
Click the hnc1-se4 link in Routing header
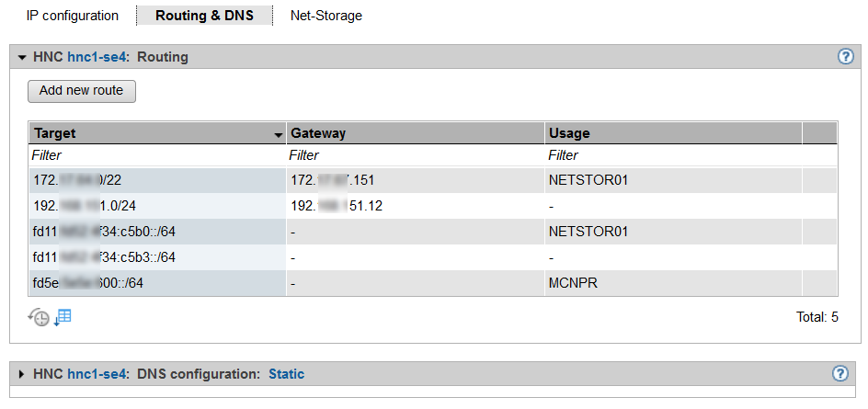click(x=97, y=57)
